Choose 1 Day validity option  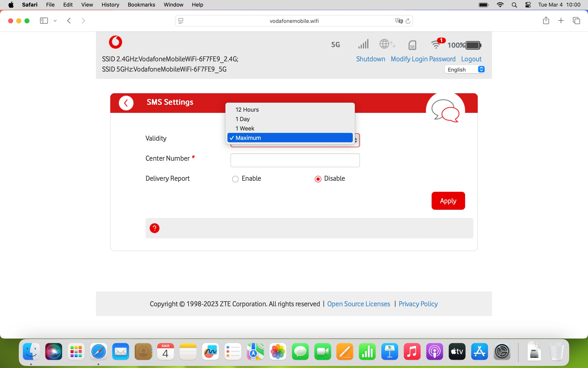pyautogui.click(x=290, y=119)
